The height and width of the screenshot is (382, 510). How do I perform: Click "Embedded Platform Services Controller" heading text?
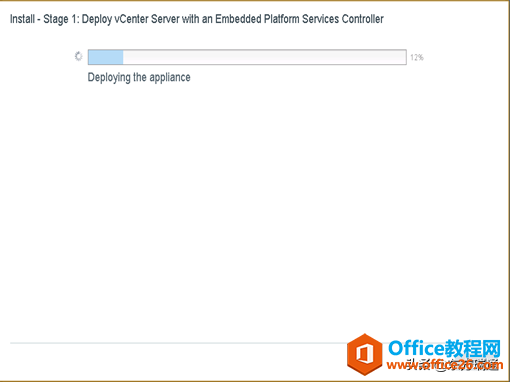299,19
